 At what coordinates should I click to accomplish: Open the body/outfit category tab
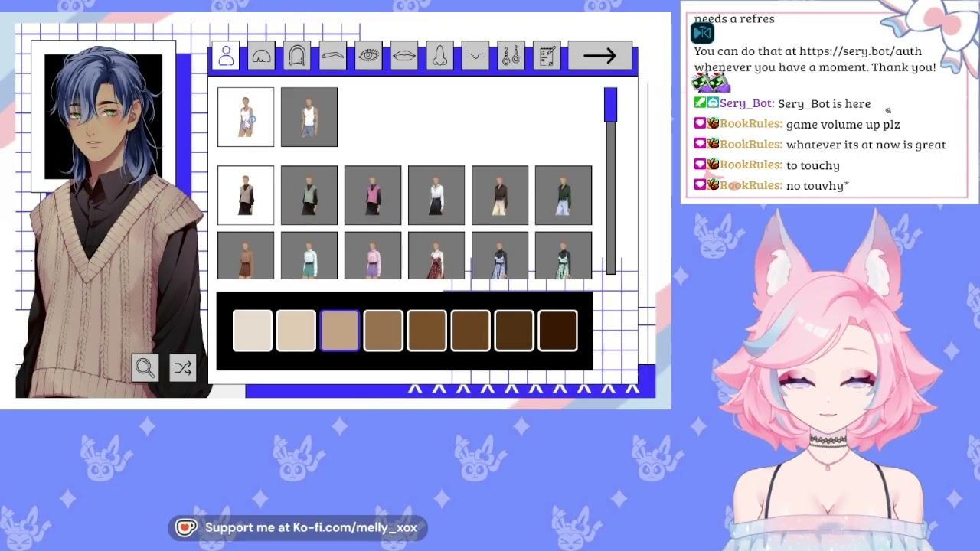[226, 56]
